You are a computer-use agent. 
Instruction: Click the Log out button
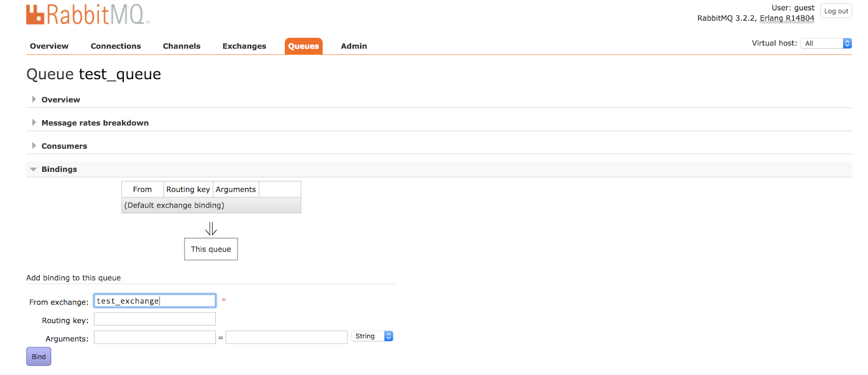pyautogui.click(x=836, y=11)
